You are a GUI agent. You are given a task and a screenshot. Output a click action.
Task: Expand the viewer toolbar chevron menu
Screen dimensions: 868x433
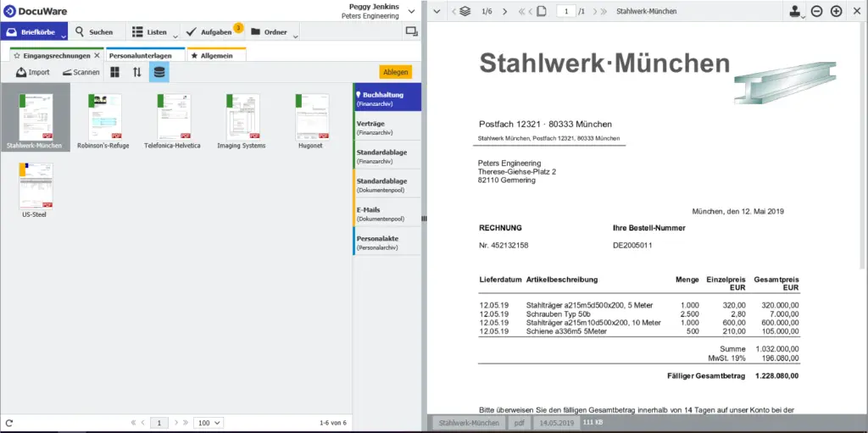(437, 11)
